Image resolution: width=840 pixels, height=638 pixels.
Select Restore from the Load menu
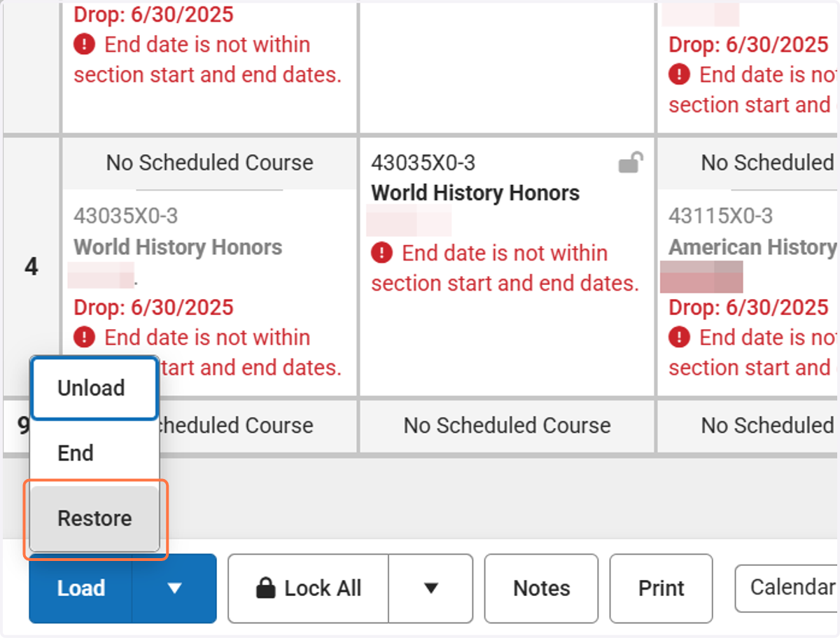pyautogui.click(x=94, y=518)
